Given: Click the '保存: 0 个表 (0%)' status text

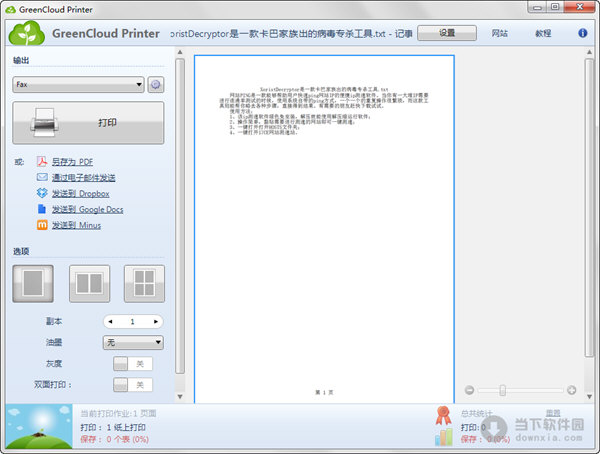Looking at the screenshot, I should click(114, 439).
